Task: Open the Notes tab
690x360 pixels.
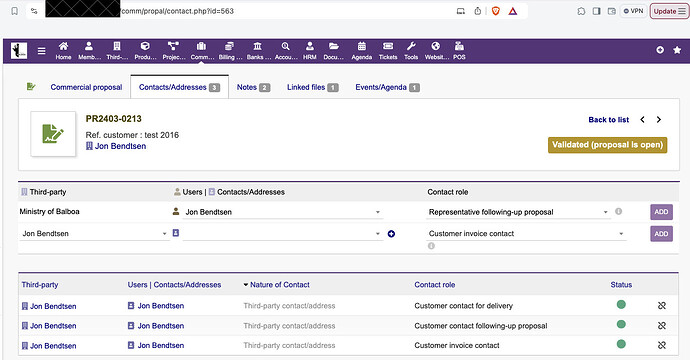Action: click(253, 87)
